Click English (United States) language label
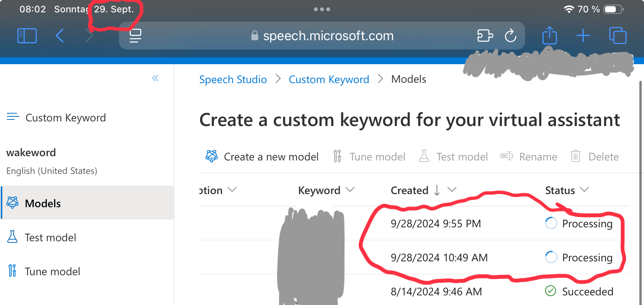The width and height of the screenshot is (644, 305). pos(52,171)
